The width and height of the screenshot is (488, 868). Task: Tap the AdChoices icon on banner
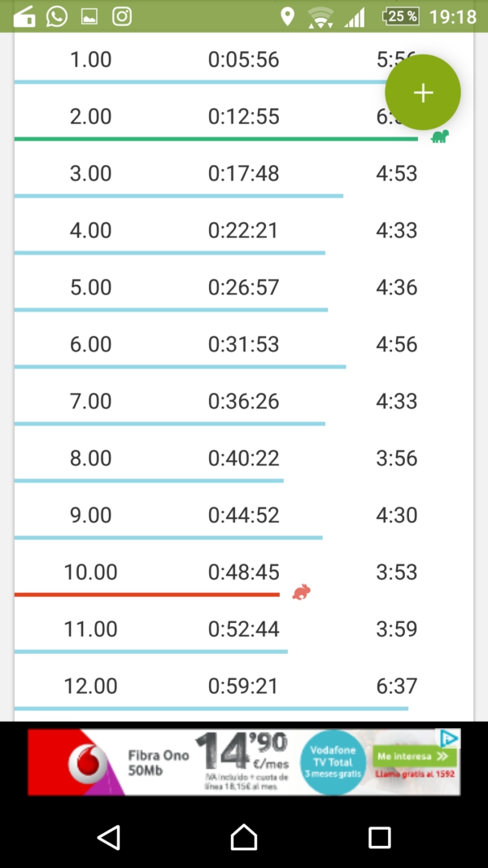(x=449, y=737)
